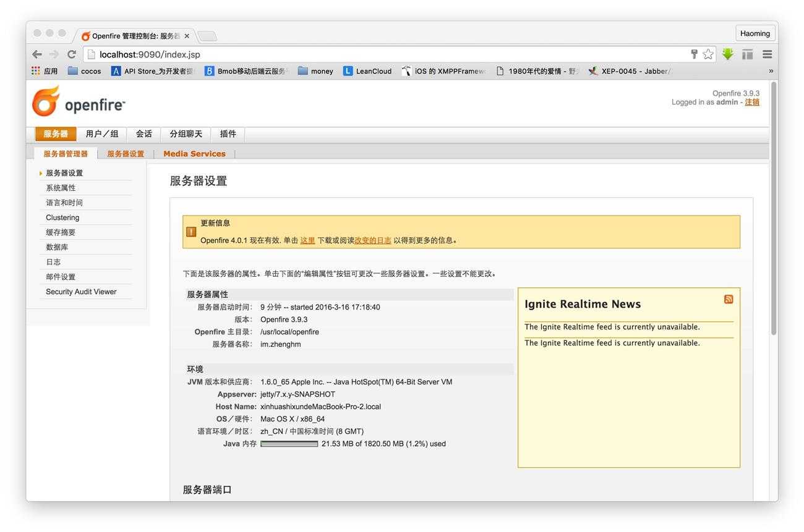
Task: Open the 服务器设置 sub-tab
Action: pyautogui.click(x=126, y=154)
